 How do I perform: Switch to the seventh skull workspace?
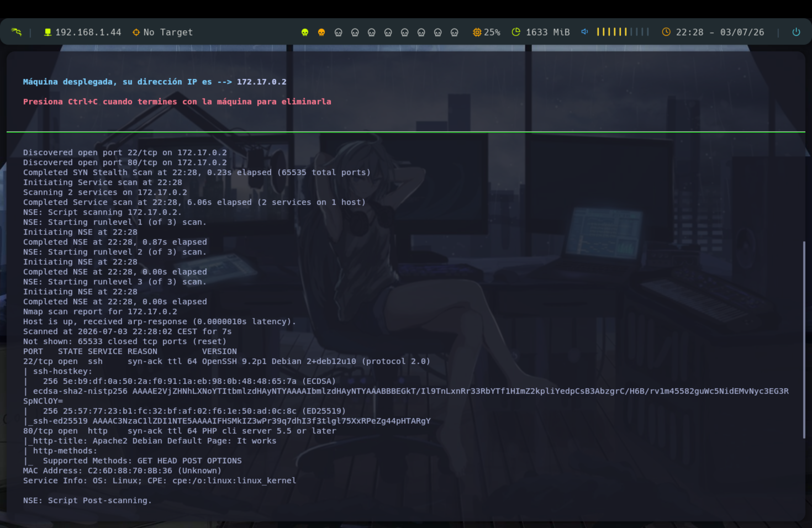[x=405, y=32]
